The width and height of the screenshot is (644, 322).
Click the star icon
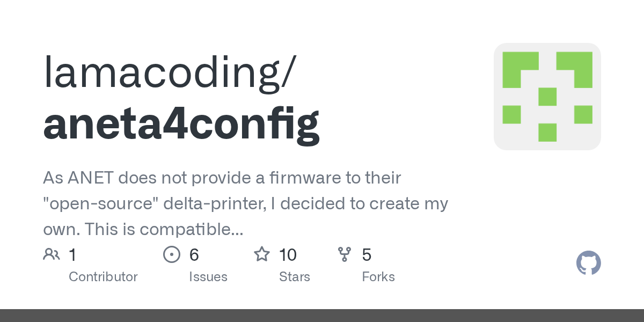pyautogui.click(x=262, y=254)
